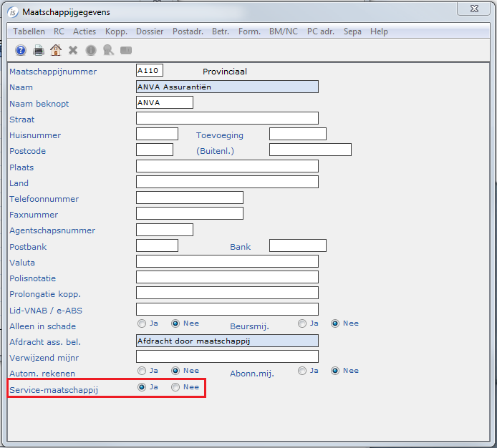Click the house icon in toolbar
This screenshot has width=497, height=448.
click(56, 50)
